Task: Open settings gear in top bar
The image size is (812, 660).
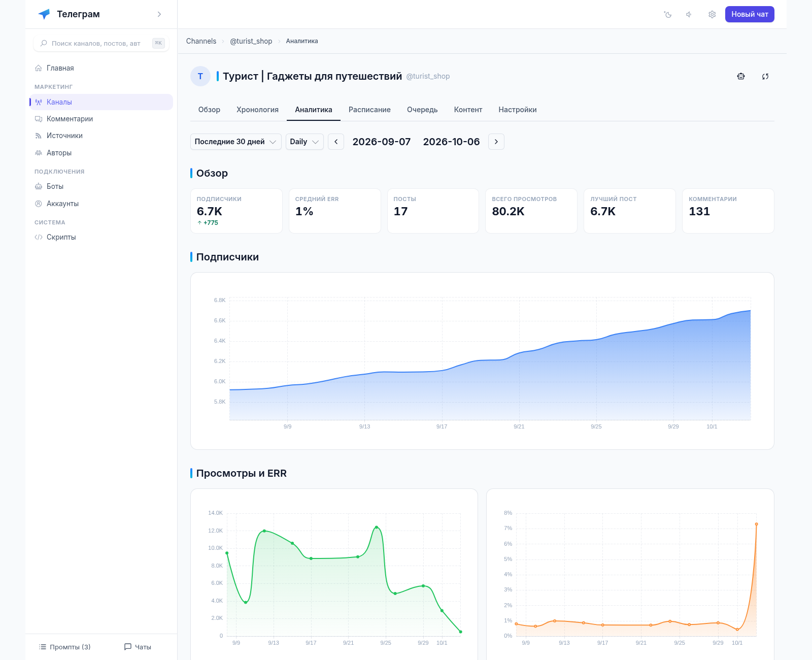Action: tap(712, 14)
